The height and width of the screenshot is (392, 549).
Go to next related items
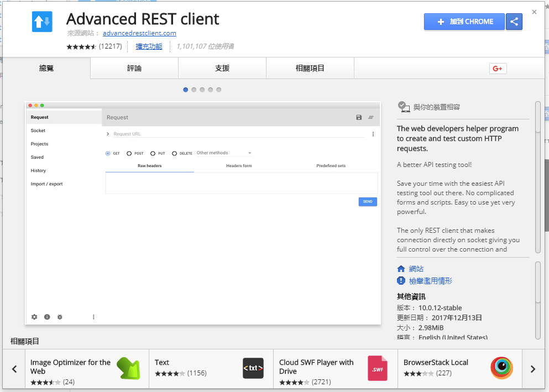[x=533, y=369]
